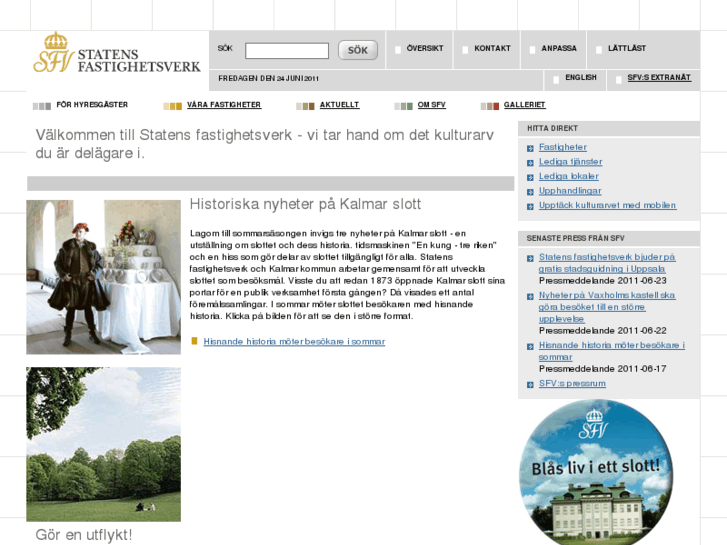Click the text Pressmeddelande 2011-06-17
727x545 pixels.
coord(603,369)
